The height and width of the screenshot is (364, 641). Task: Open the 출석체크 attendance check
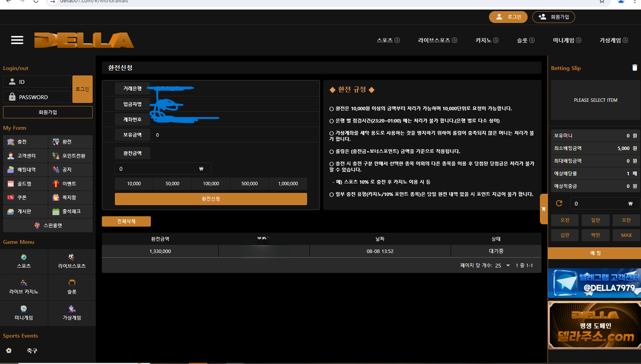click(71, 211)
